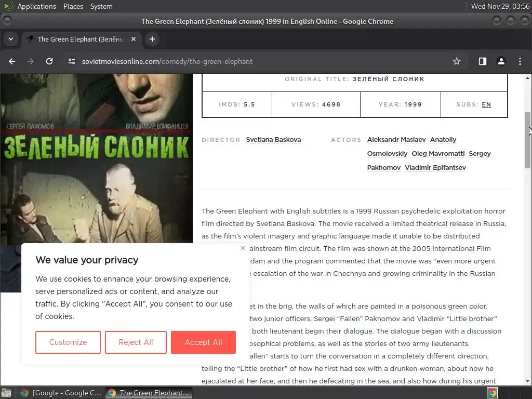The width and height of the screenshot is (532, 399).
Task: Bookmark this page with the star icon
Action: (457, 61)
